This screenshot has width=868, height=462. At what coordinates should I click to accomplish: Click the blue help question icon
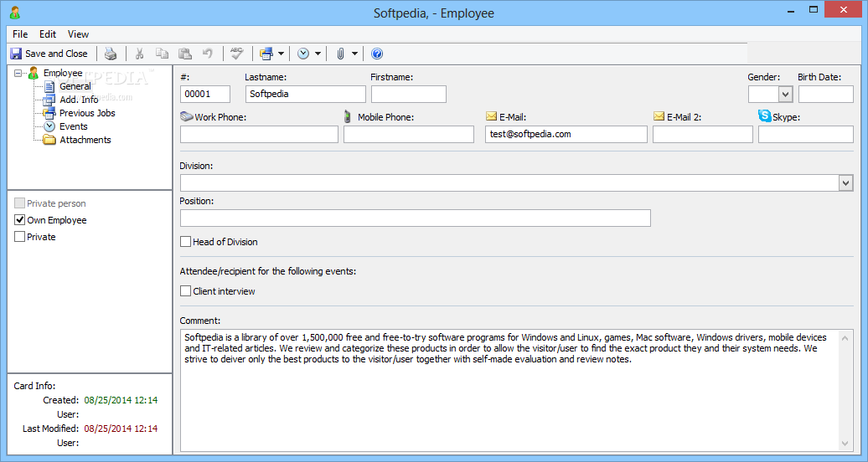[377, 54]
